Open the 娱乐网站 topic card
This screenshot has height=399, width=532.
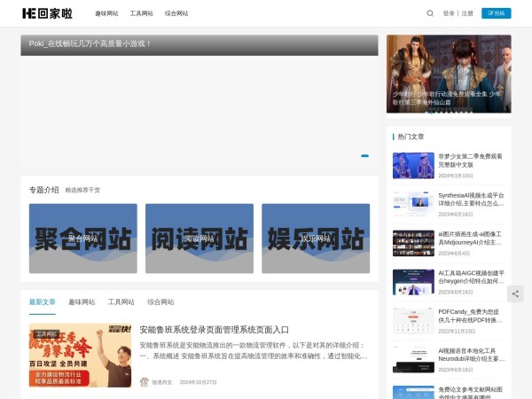point(315,239)
